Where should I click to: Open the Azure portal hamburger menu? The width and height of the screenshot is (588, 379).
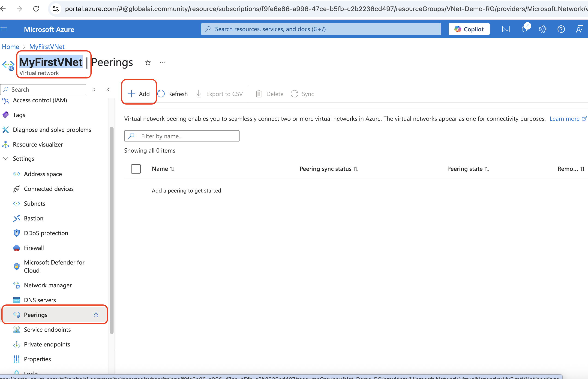(4, 29)
